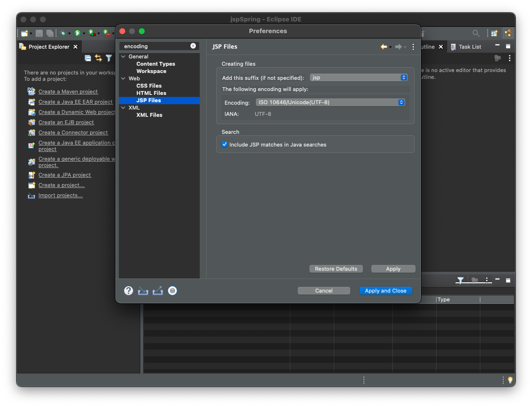Click the Project Explorer filter funnel icon

(109, 58)
